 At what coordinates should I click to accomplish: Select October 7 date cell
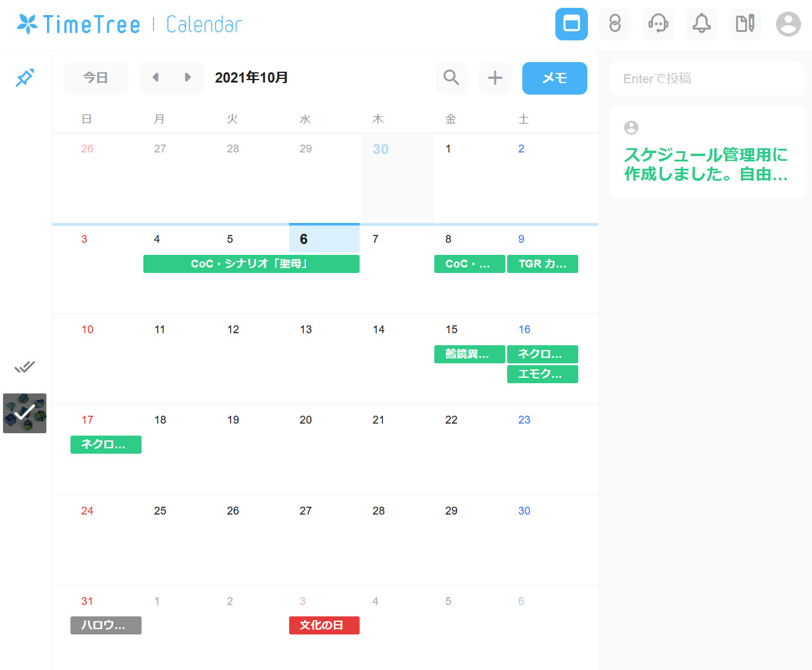point(398,269)
